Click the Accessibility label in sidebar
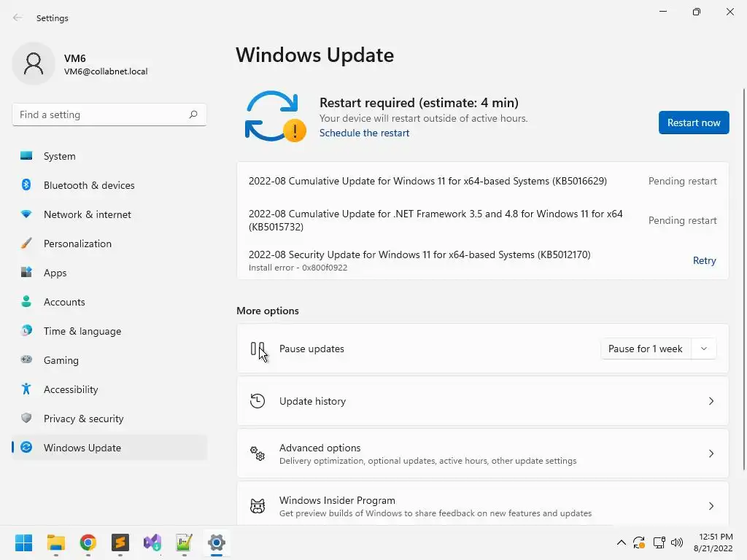Screen dimensions: 747x560 click(71, 389)
